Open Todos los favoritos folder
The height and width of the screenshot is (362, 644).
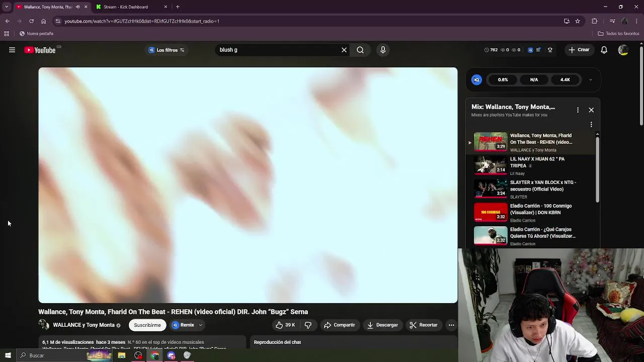point(618,34)
